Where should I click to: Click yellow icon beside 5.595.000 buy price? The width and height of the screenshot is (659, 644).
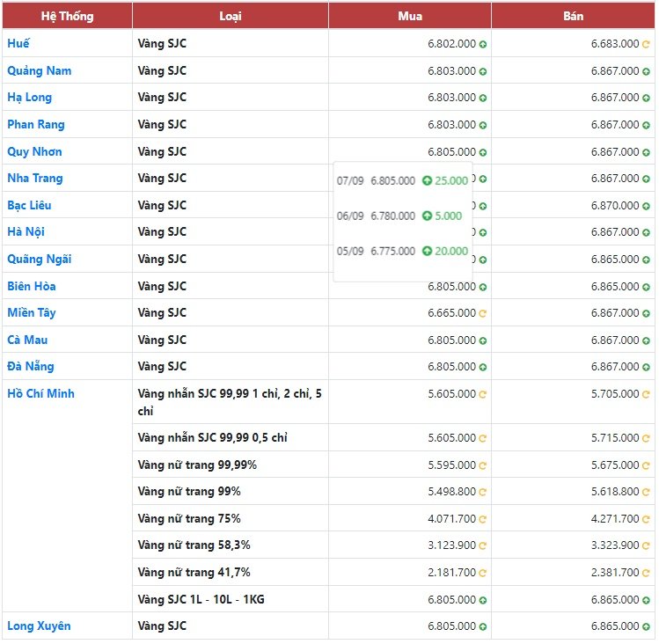coord(482,465)
